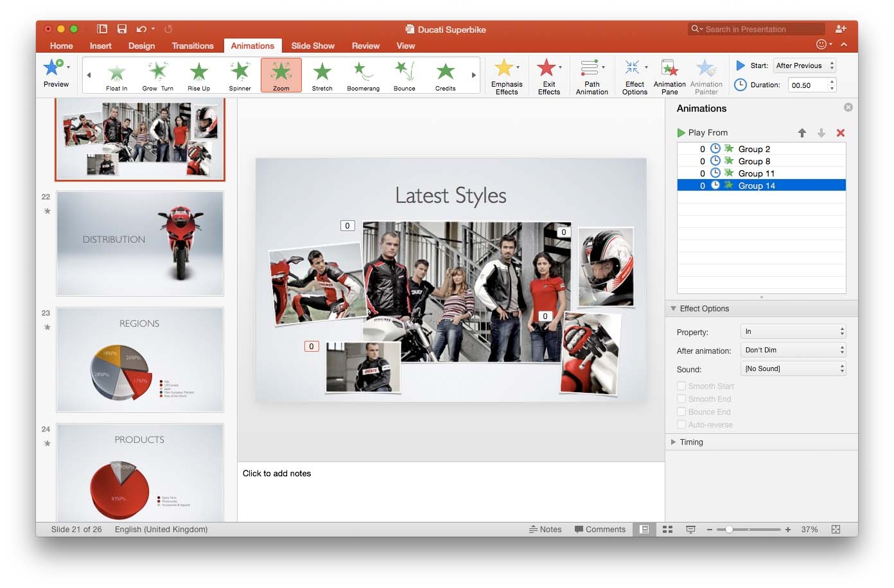The width and height of the screenshot is (894, 588).
Task: Enable the Auto-reverse checkbox
Action: (681, 424)
